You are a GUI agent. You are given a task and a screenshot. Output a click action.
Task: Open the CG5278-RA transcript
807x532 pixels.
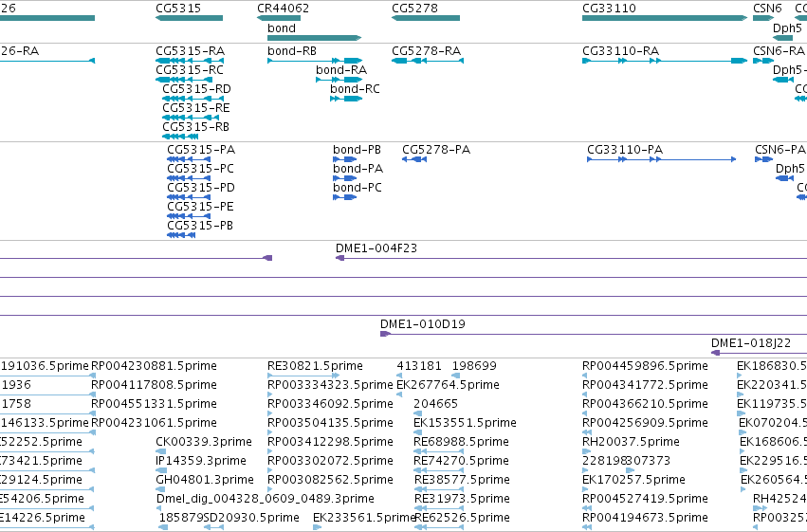click(428, 61)
